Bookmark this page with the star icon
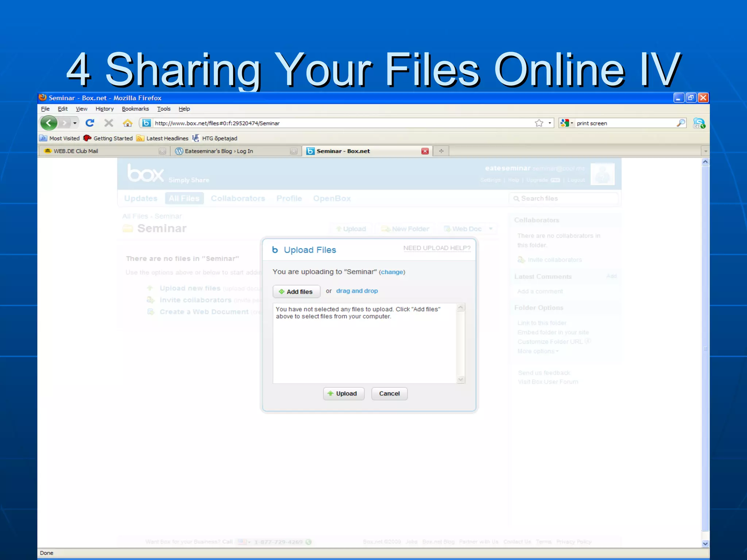Image resolution: width=747 pixels, height=560 pixels. tap(539, 123)
